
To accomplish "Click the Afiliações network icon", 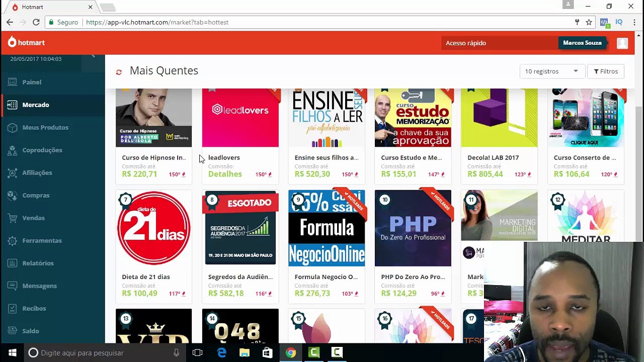I will tap(13, 172).
